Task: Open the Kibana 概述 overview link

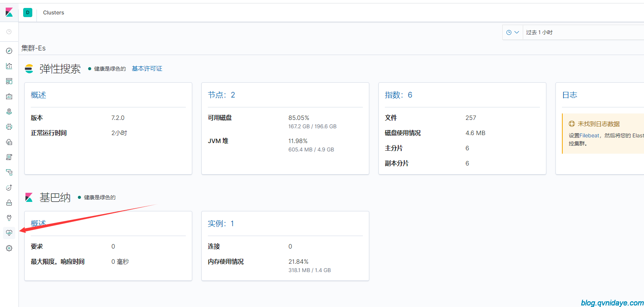Action: tap(38, 224)
